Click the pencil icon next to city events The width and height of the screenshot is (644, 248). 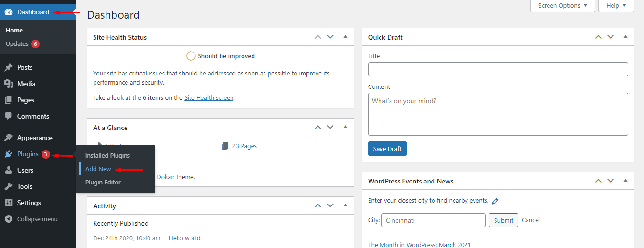tap(495, 201)
